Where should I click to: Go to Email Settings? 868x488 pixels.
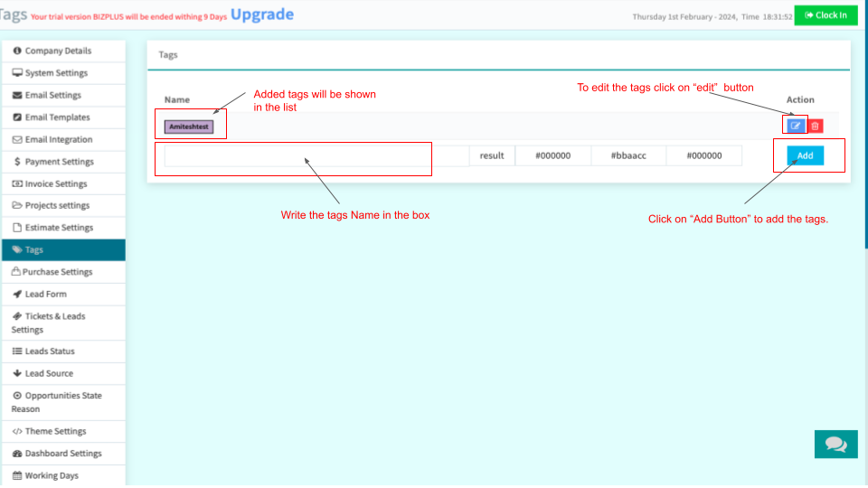point(52,95)
